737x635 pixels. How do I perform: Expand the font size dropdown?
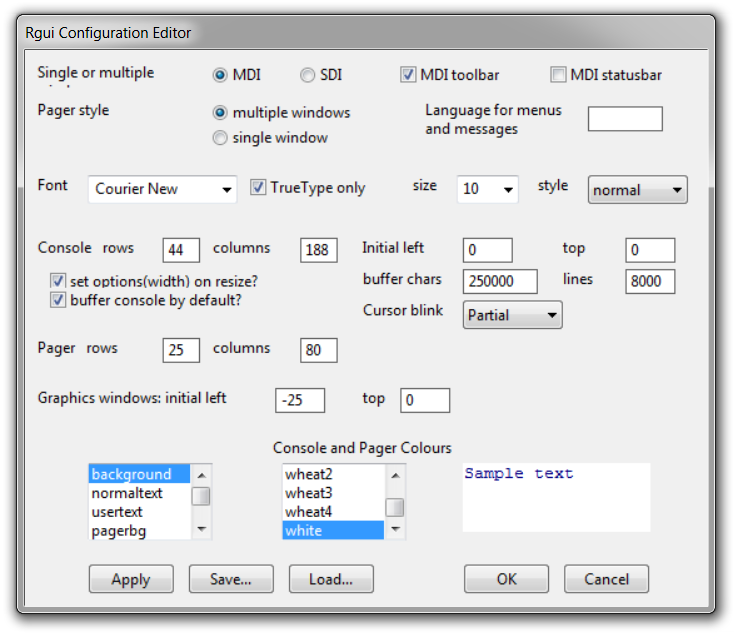(x=487, y=189)
